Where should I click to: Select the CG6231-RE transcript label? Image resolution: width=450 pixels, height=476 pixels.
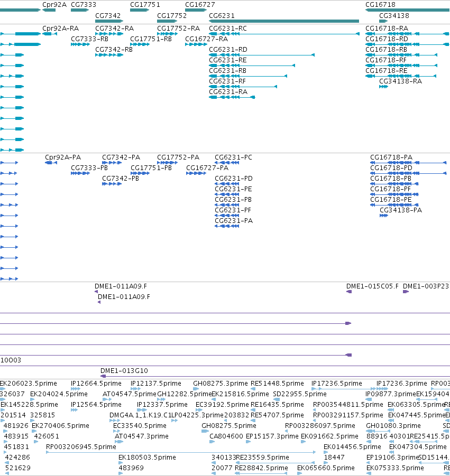click(x=227, y=60)
